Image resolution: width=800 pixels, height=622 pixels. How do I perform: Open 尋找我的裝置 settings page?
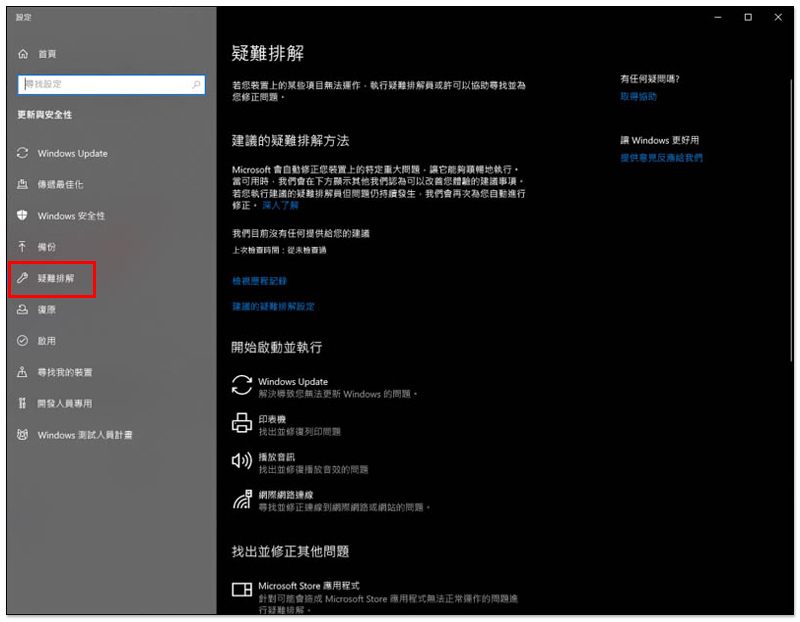click(65, 372)
